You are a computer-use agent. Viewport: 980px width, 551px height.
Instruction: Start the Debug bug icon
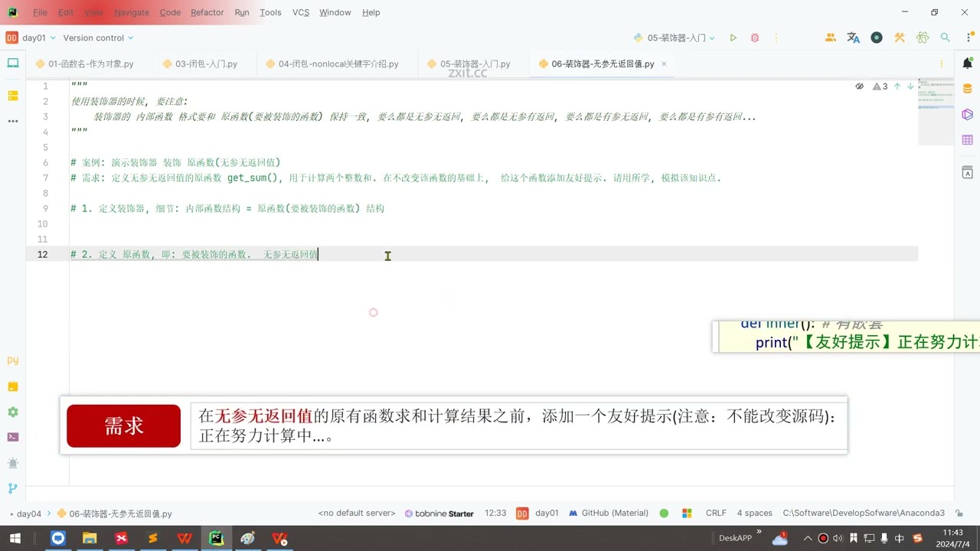(755, 37)
